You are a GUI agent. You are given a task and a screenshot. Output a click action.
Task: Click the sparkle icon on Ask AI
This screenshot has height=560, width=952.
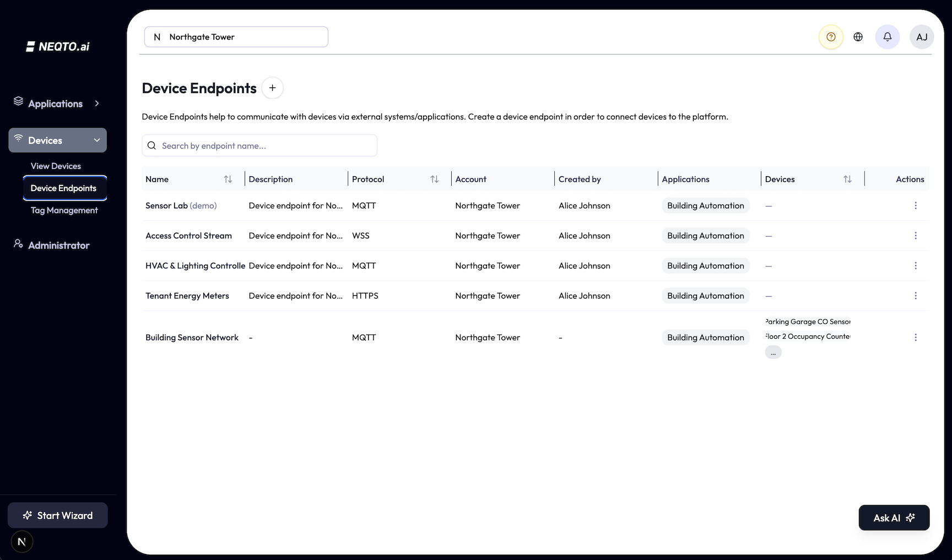click(911, 518)
